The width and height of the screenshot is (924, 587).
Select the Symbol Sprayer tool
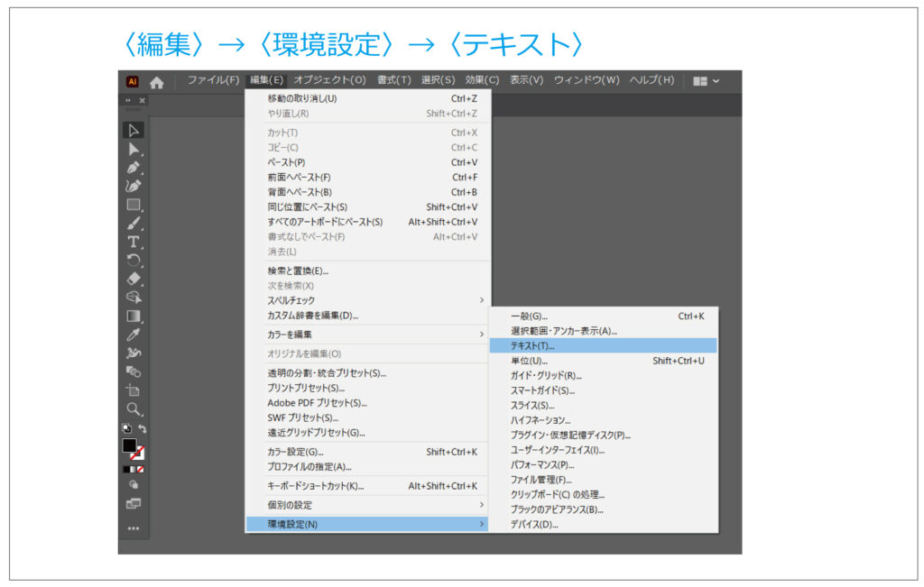click(x=134, y=353)
